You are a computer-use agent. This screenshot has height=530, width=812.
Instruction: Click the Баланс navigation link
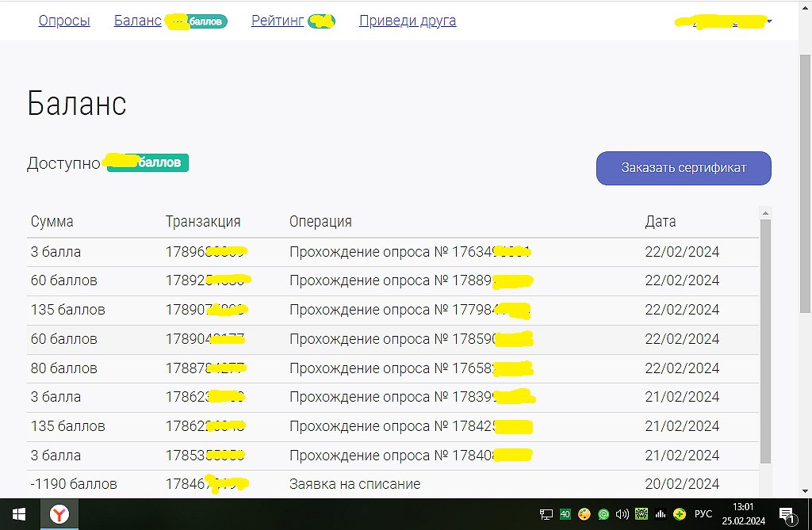tap(138, 21)
